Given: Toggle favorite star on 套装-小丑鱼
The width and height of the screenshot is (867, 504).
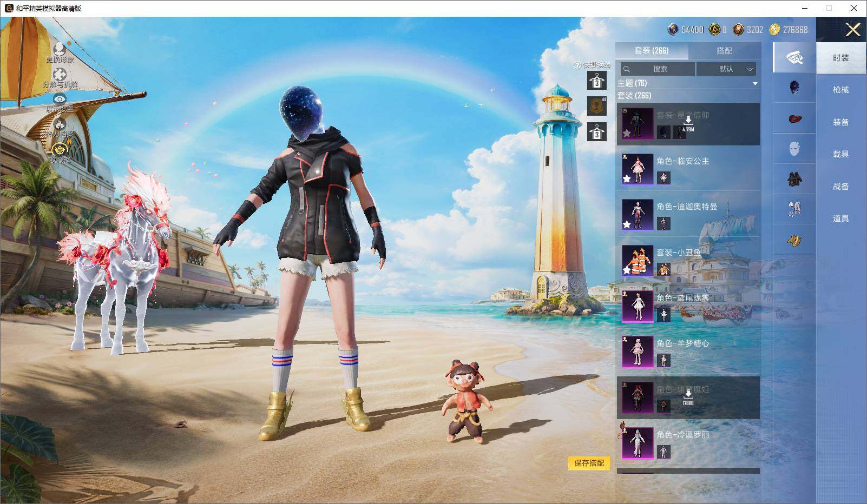Looking at the screenshot, I should pos(627,270).
